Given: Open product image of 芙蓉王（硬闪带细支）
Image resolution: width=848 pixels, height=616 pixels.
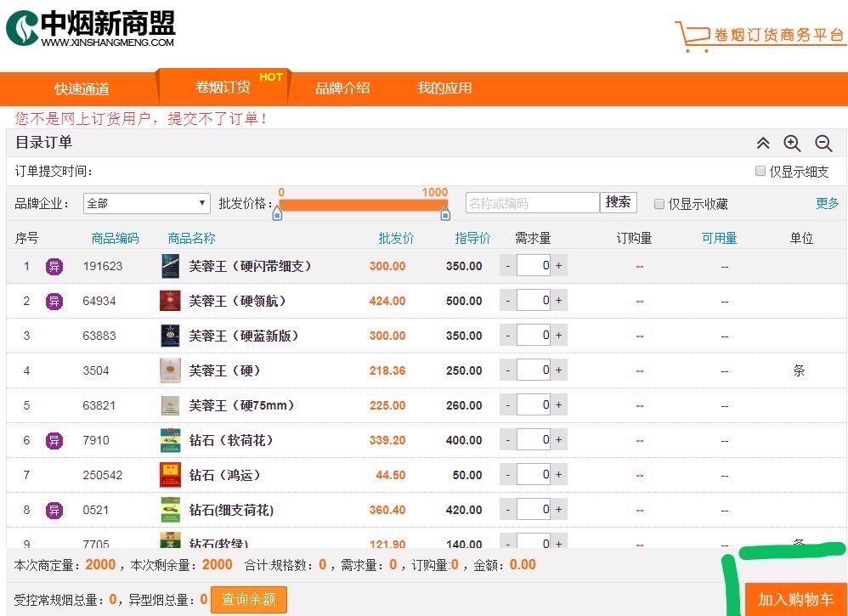Looking at the screenshot, I should pos(170,266).
